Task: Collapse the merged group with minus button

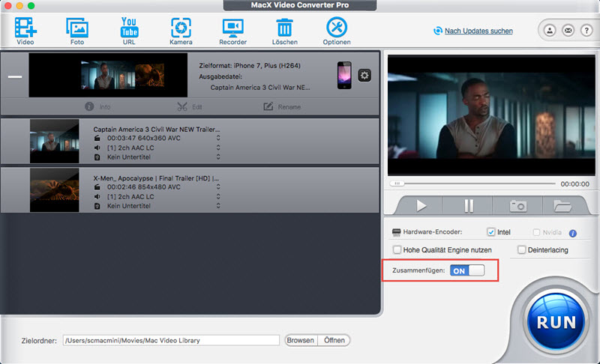Action: tap(15, 77)
